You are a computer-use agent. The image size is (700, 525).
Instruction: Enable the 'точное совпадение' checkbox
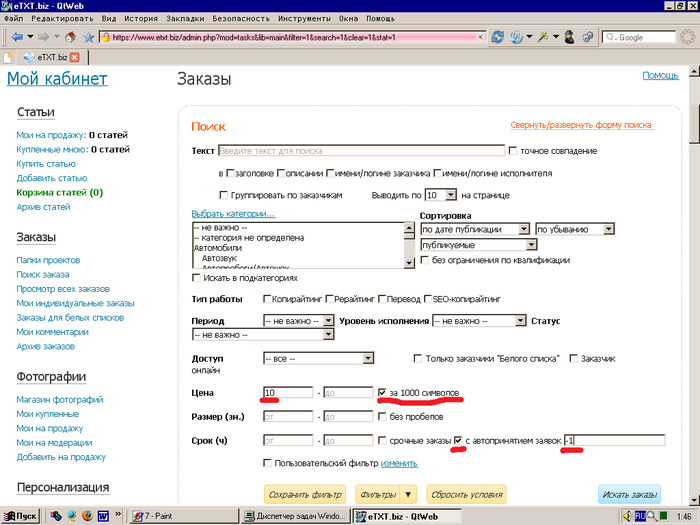[513, 151]
